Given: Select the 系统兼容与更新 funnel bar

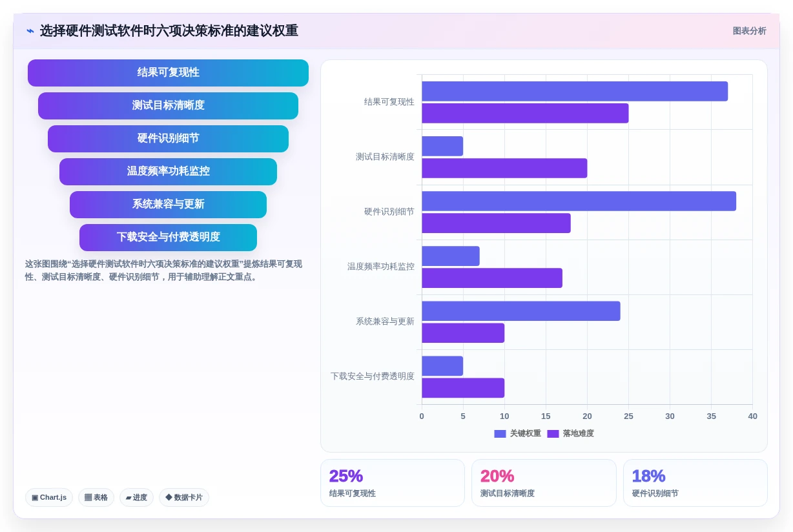Looking at the screenshot, I should coord(168,205).
